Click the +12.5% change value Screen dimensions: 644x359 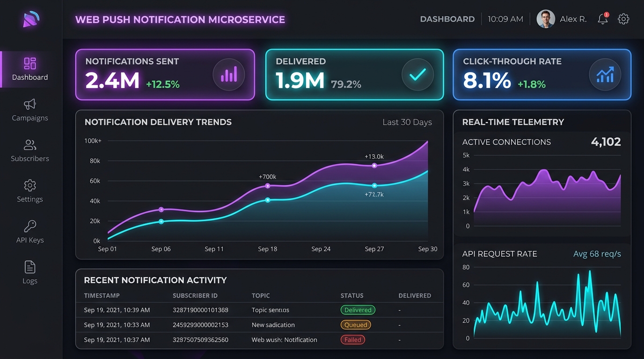tap(163, 85)
